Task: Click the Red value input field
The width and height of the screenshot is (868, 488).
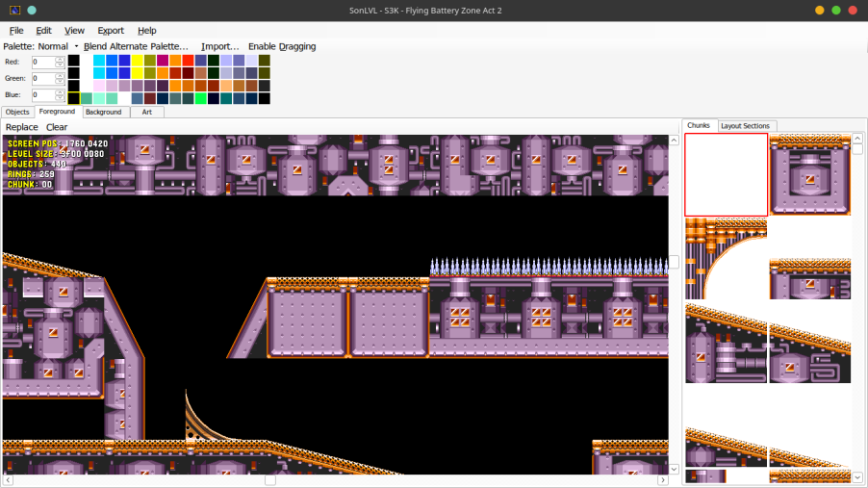Action: click(43, 62)
